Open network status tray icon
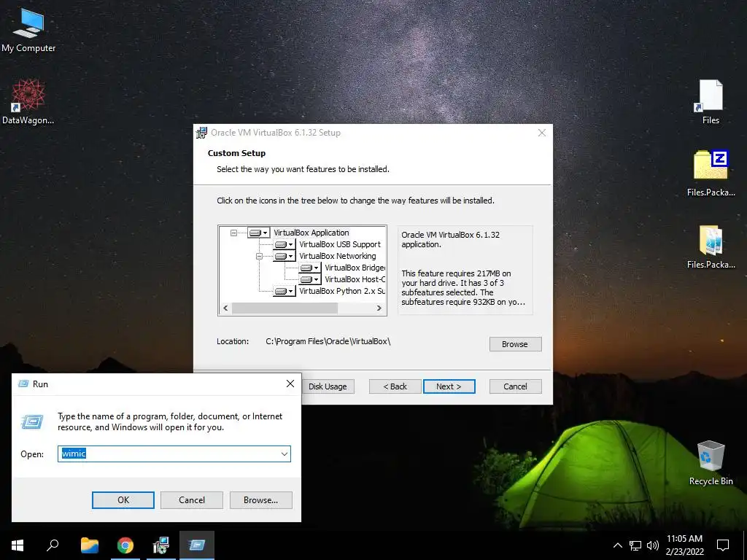The image size is (747, 560). [635, 545]
